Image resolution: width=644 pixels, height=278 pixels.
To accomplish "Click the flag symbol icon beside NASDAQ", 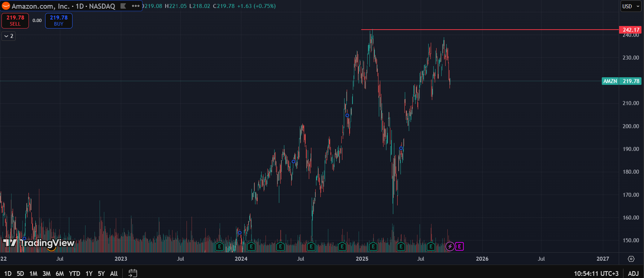I will click(x=123, y=6).
